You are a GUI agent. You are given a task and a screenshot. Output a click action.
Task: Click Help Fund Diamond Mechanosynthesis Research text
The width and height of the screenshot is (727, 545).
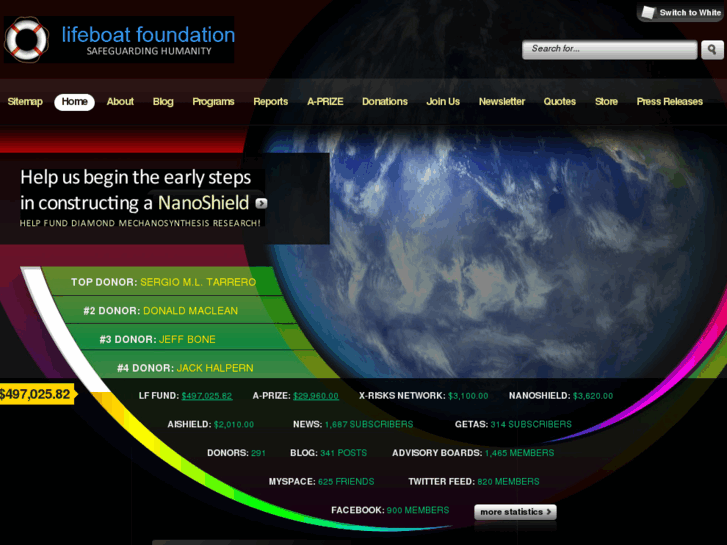[x=140, y=224]
